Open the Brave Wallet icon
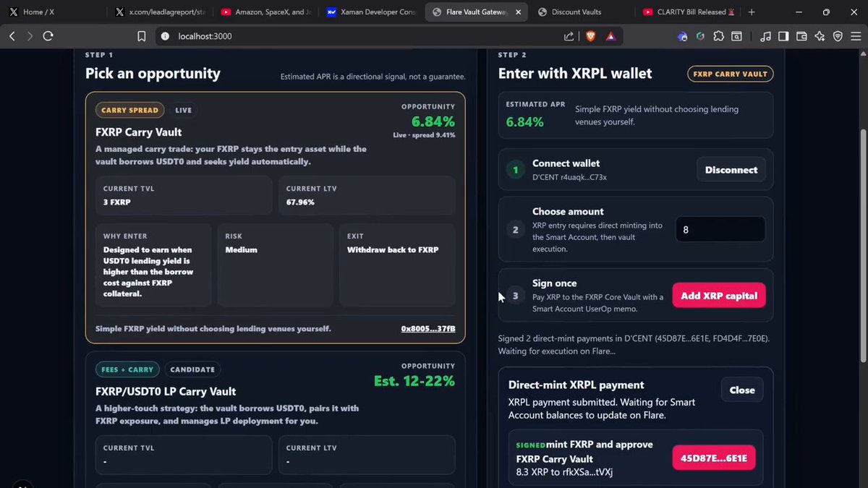 coord(801,36)
